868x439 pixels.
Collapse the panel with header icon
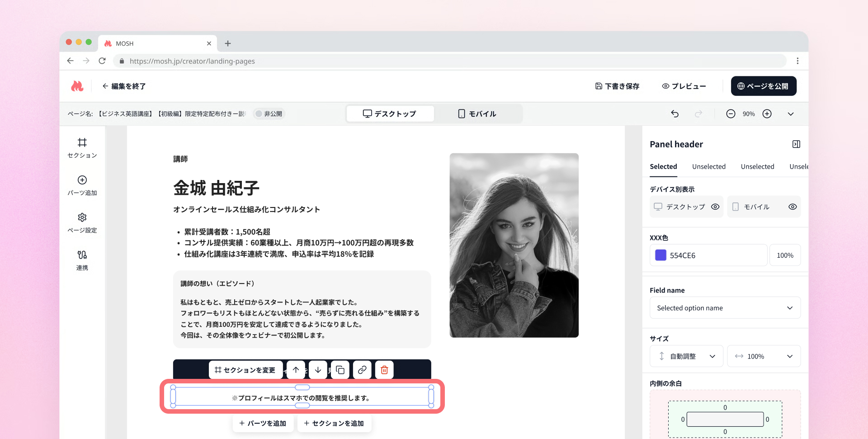796,144
